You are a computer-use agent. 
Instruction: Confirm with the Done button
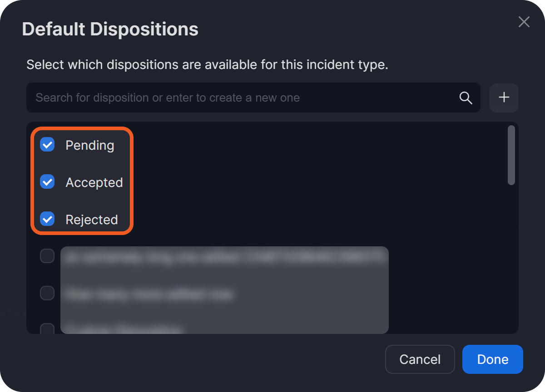click(x=492, y=359)
